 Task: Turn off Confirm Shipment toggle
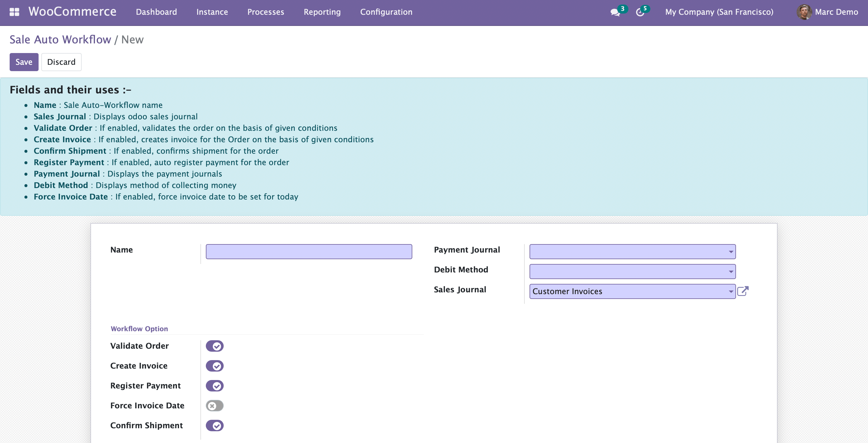(215, 426)
